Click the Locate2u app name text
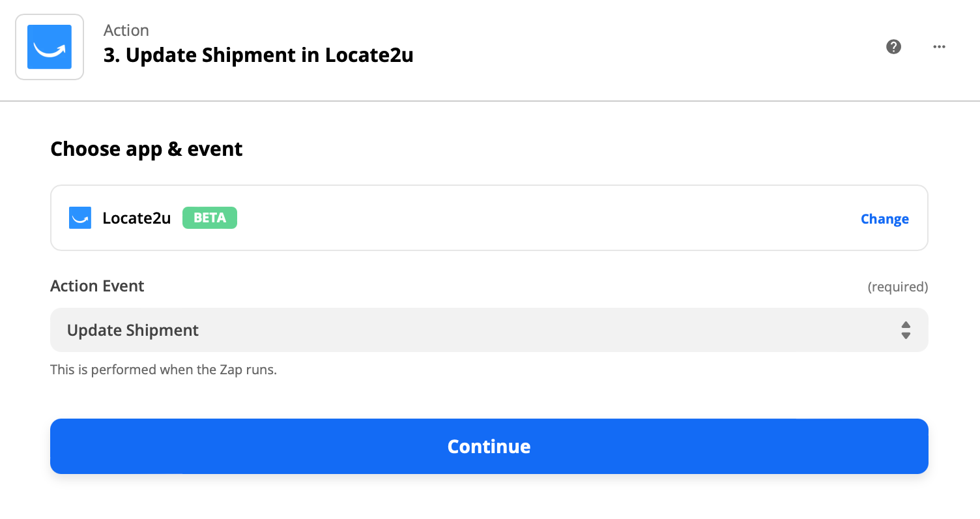The width and height of the screenshot is (980, 519). [x=137, y=218]
